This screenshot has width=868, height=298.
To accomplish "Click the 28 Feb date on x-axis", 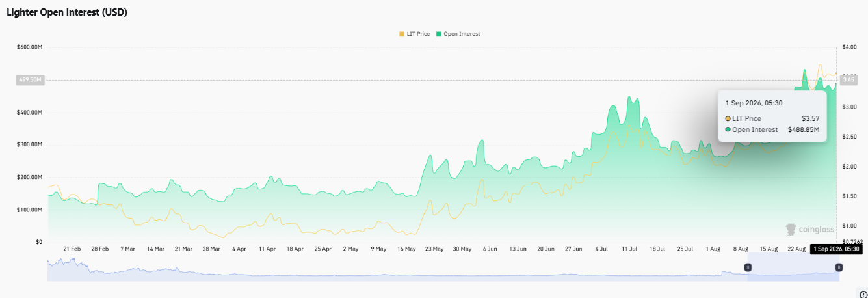I will (x=100, y=249).
